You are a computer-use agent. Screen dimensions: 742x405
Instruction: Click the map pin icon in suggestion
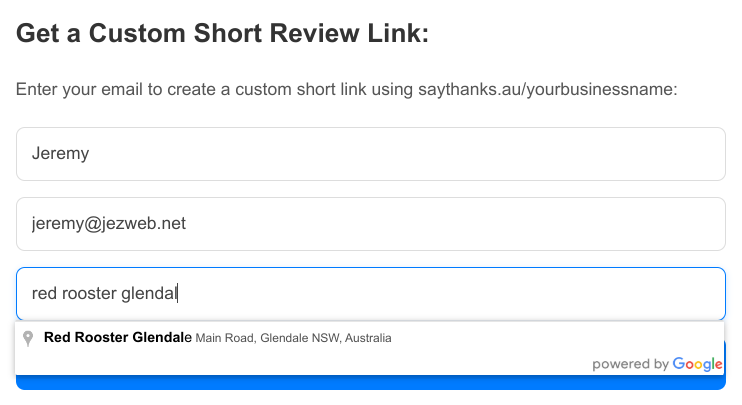click(29, 338)
